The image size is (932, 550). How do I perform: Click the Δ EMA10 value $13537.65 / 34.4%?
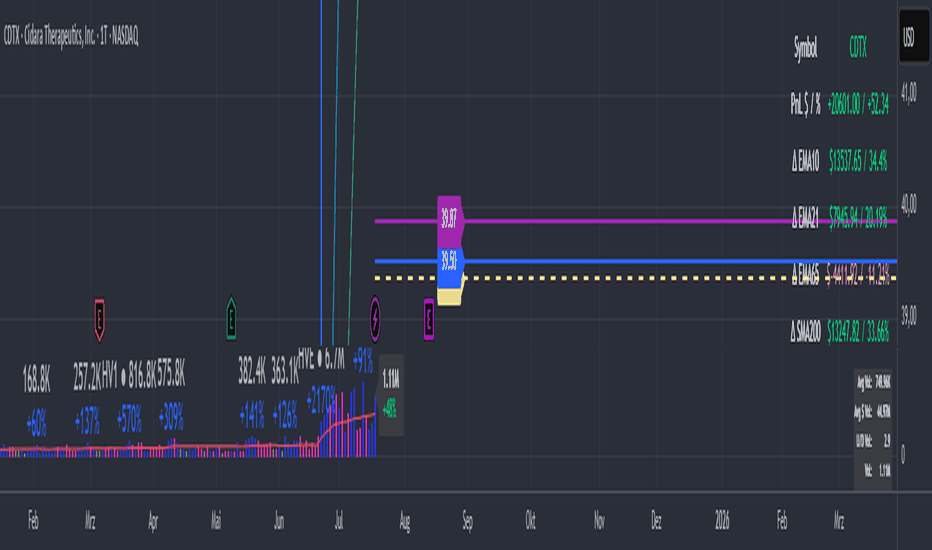tap(858, 161)
